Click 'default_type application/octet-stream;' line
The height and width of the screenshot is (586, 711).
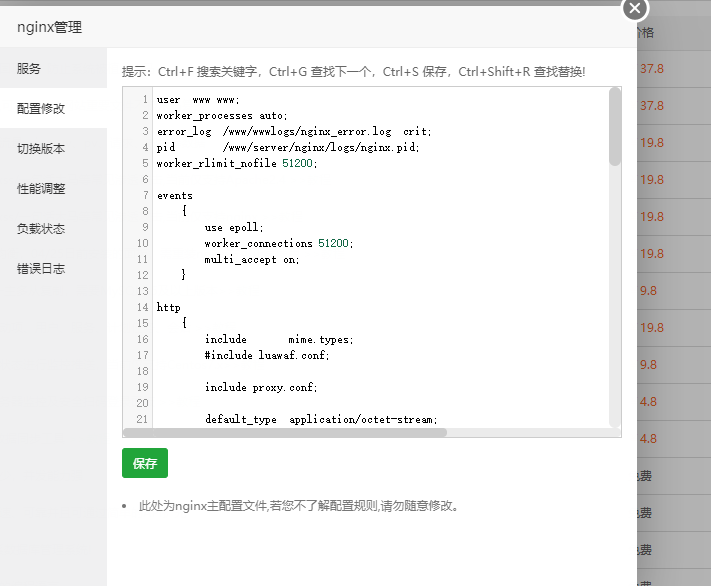pos(321,419)
